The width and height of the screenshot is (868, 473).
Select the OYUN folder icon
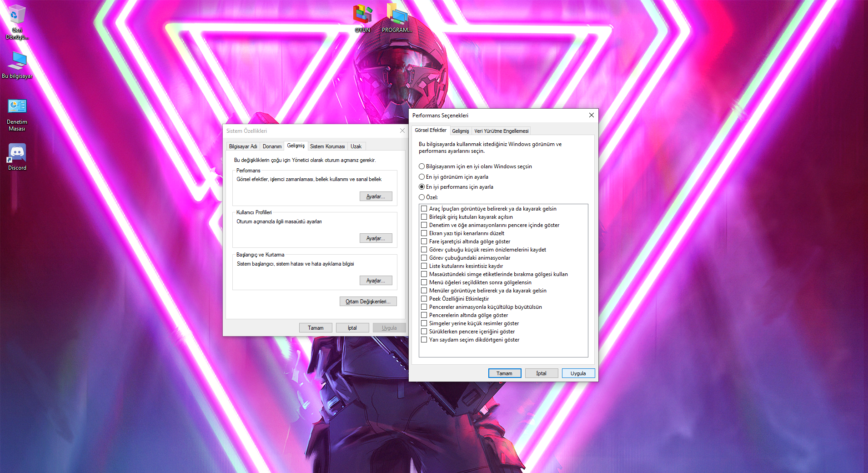[362, 19]
